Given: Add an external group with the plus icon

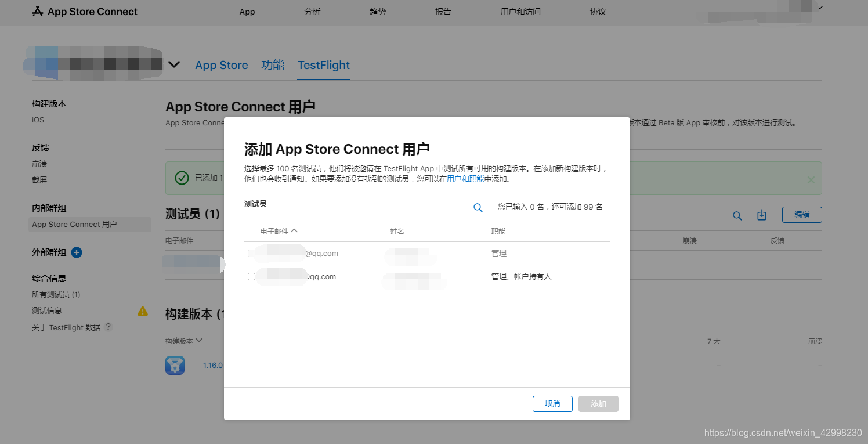Looking at the screenshot, I should (x=77, y=252).
